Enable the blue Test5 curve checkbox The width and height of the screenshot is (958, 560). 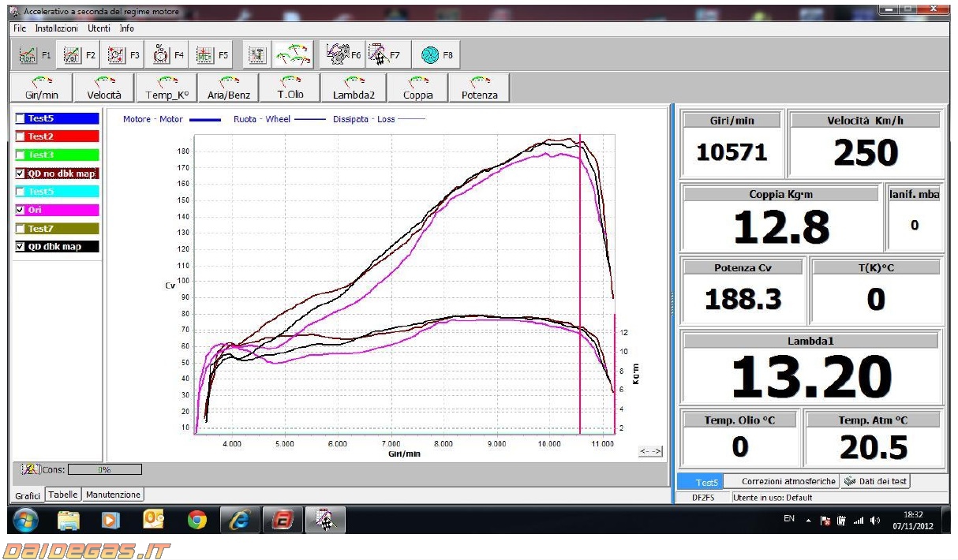click(21, 118)
